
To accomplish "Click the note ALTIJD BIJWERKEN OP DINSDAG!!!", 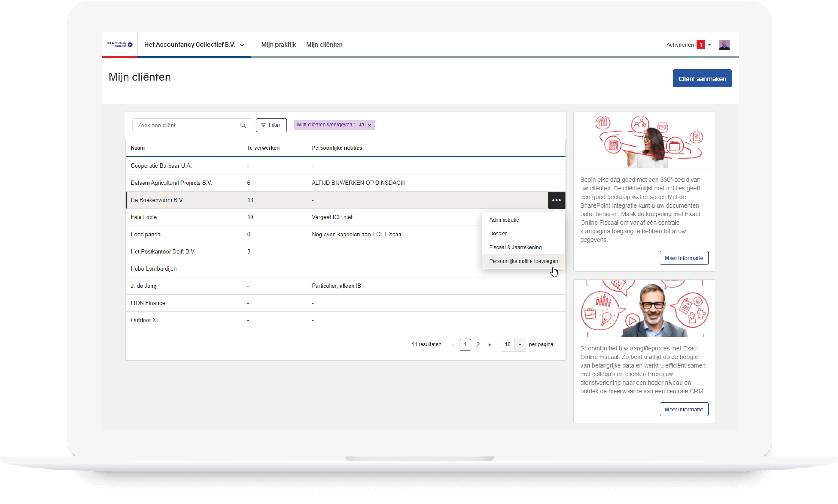I will pos(358,183).
